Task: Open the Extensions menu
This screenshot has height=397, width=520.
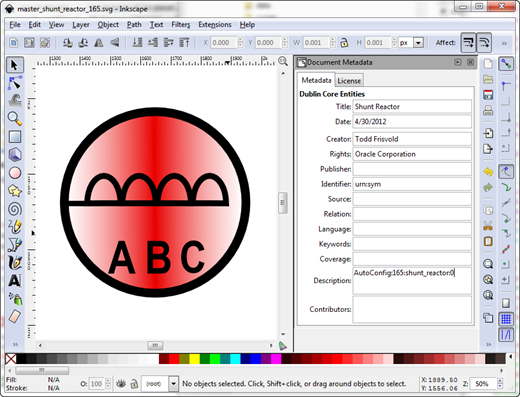Action: 215,25
